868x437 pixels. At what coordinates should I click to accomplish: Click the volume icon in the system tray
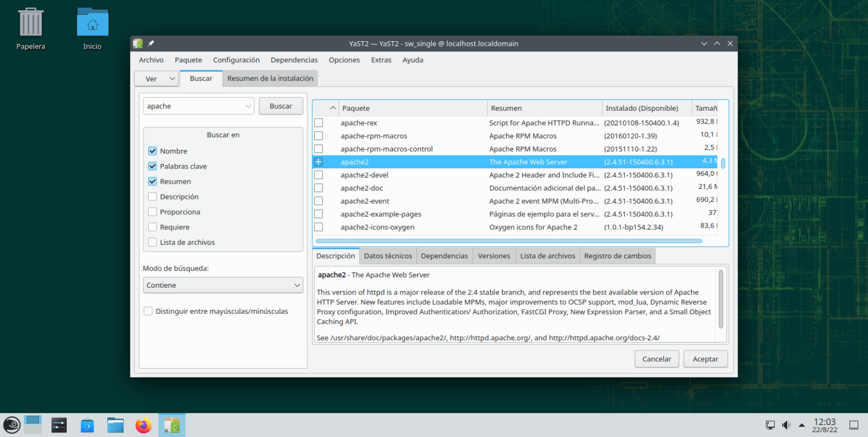coord(785,425)
